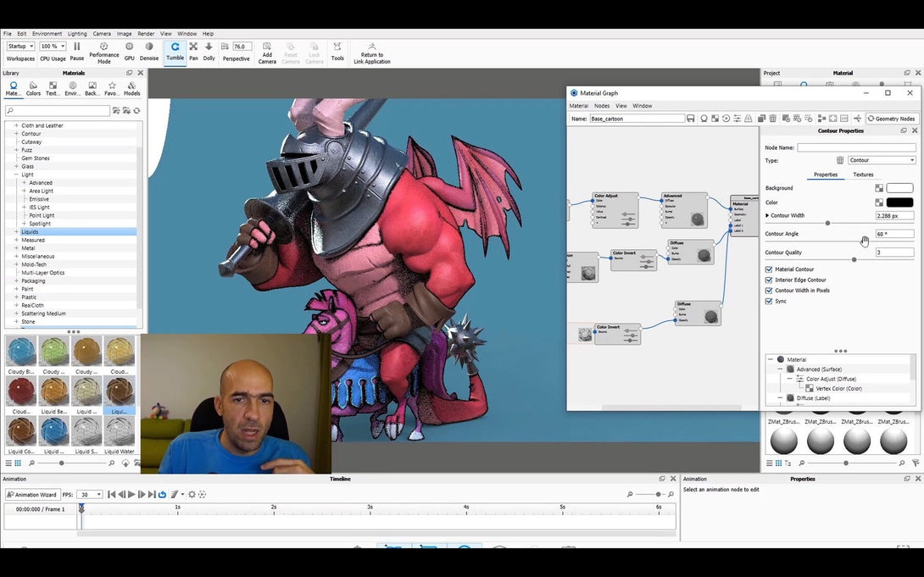
Task: Select the Liquid Water material thumbnail
Action: (119, 436)
